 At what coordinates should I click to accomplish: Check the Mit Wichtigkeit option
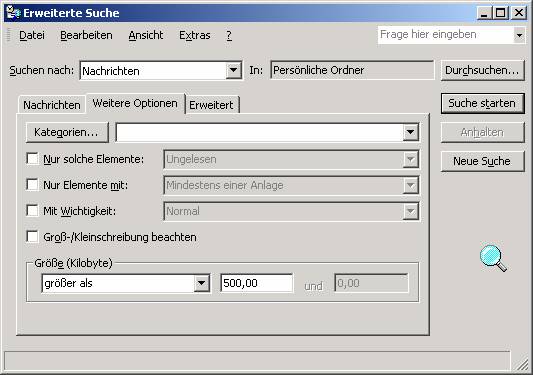(32, 210)
